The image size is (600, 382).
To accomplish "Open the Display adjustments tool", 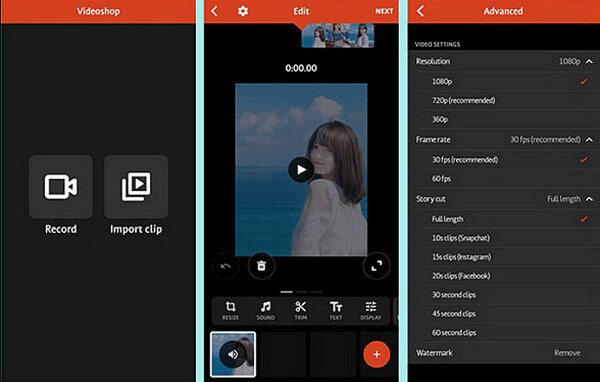I will (x=371, y=310).
